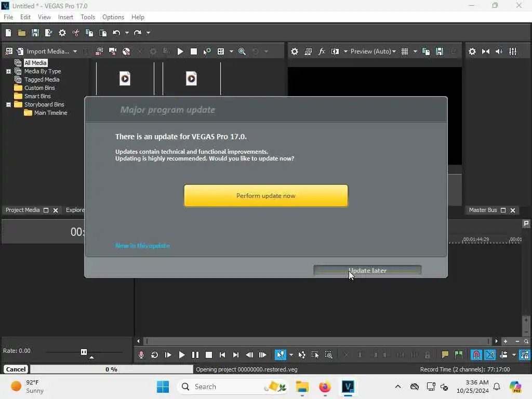Start media preview in Project Media panel
This screenshot has height=399, width=532.
click(180, 51)
